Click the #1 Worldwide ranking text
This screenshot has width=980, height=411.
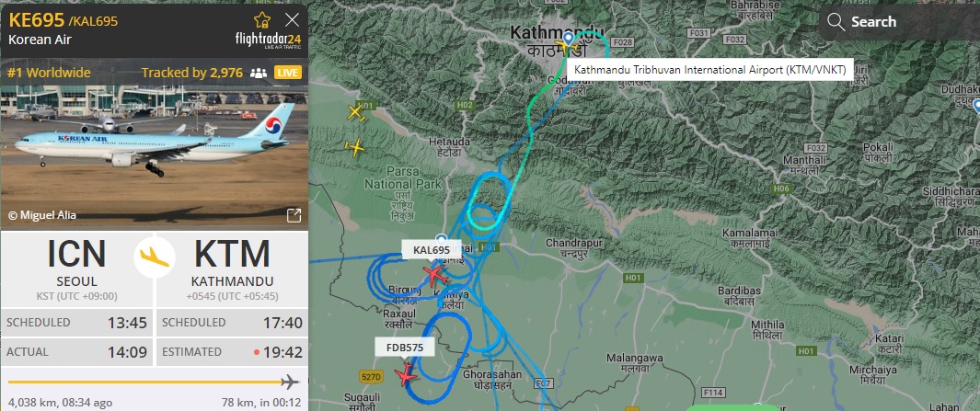click(x=49, y=73)
